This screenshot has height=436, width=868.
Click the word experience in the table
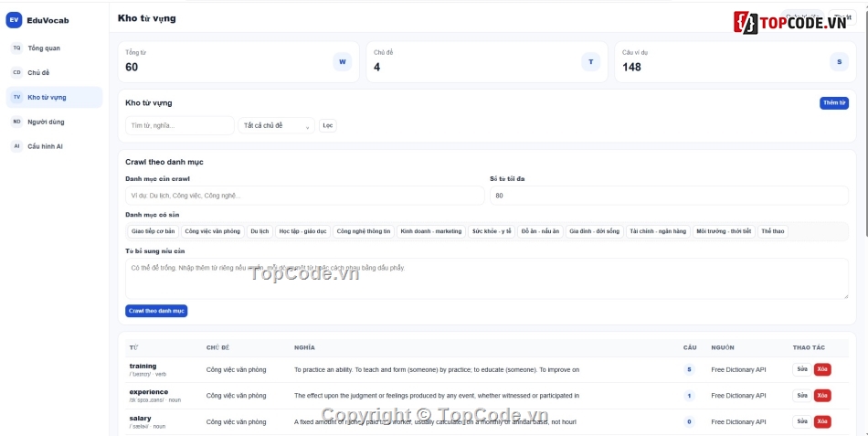click(149, 392)
